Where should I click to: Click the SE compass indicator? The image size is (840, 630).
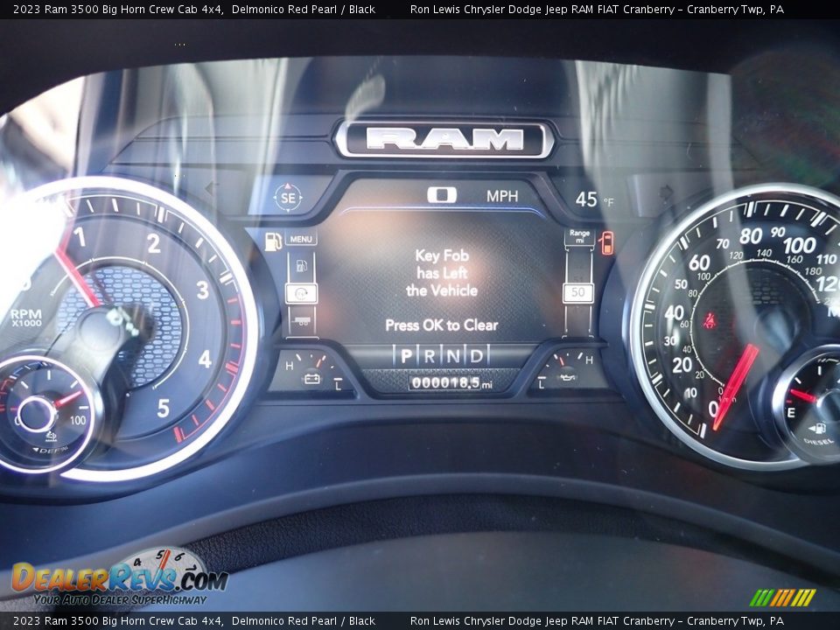point(288,198)
